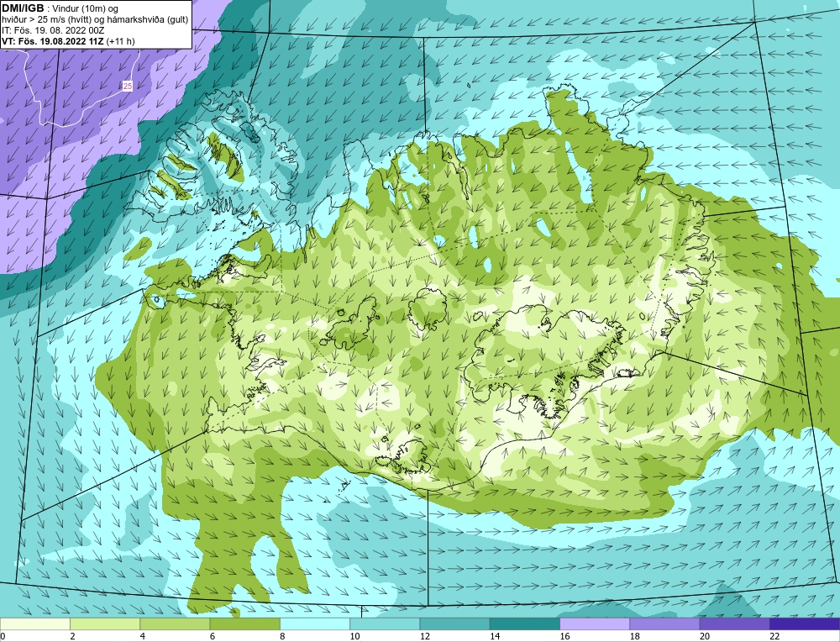Click the medium purple 18–20 m/s legend swatch

pyautogui.click(x=664, y=624)
